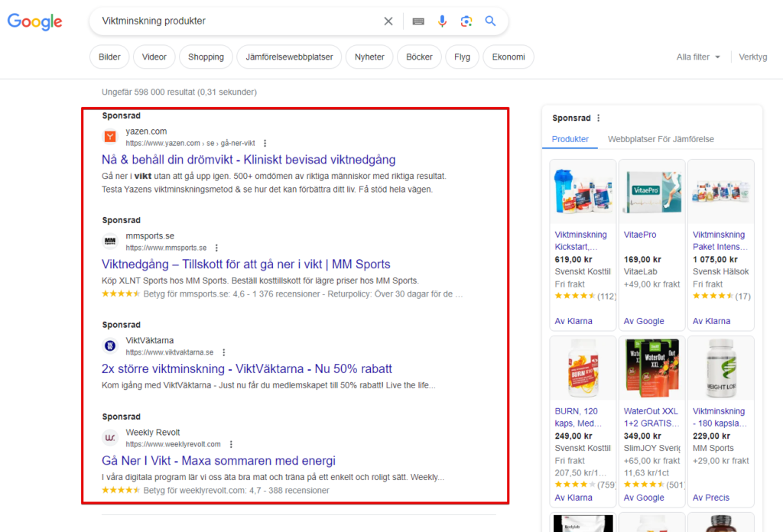The image size is (783, 532).
Task: Click the VitaePro product image
Action: pos(651,191)
